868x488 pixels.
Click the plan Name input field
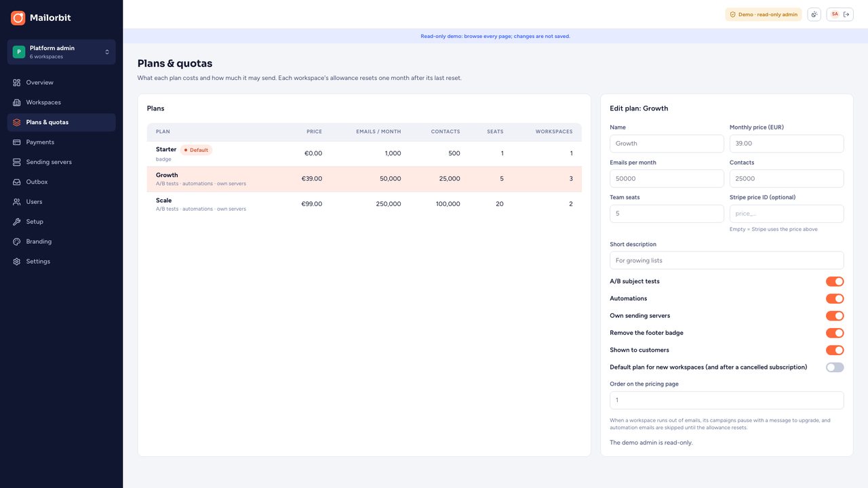pos(667,144)
